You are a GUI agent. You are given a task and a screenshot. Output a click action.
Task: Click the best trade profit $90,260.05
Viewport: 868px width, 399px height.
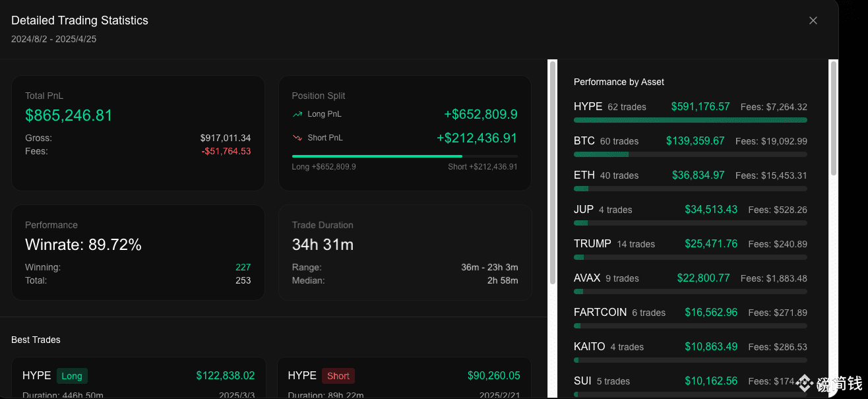(494, 375)
